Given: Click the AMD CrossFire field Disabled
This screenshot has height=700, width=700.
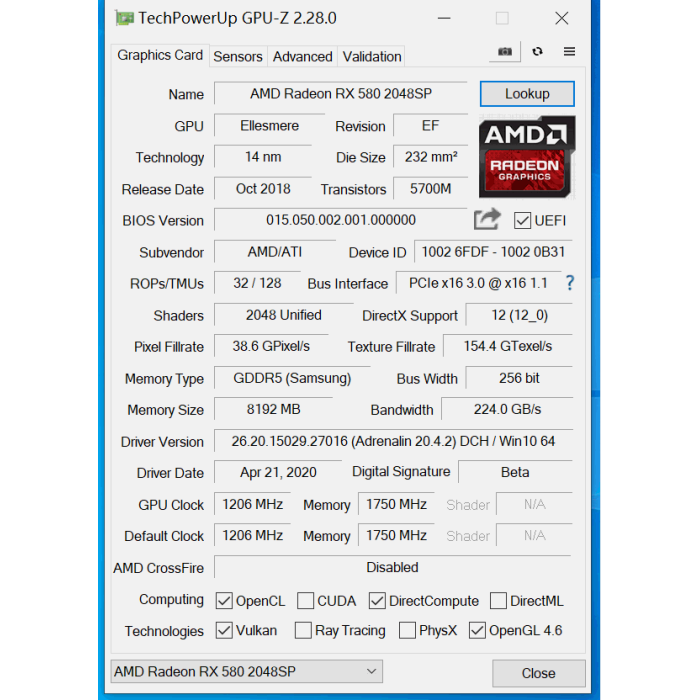Looking at the screenshot, I should 392,567.
